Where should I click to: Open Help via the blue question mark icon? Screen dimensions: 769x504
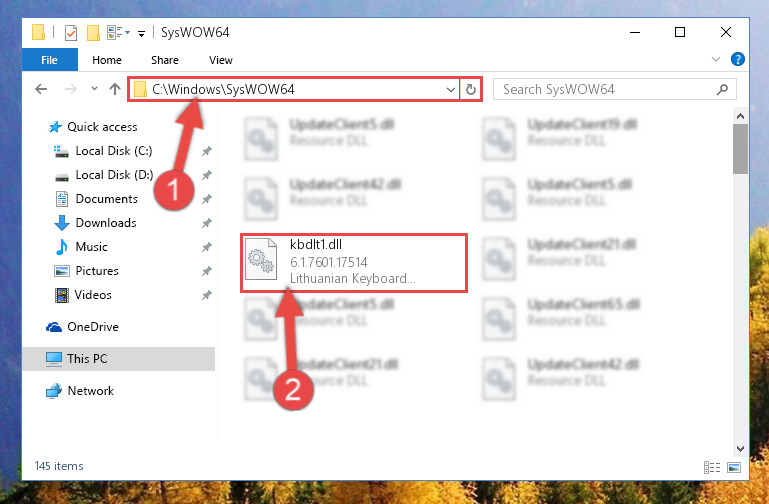coord(737,59)
